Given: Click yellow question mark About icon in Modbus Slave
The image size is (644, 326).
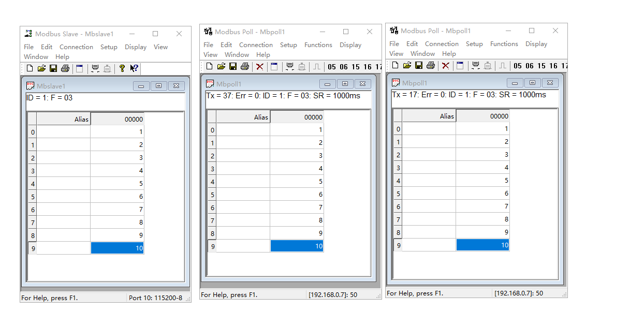Looking at the screenshot, I should (x=122, y=68).
